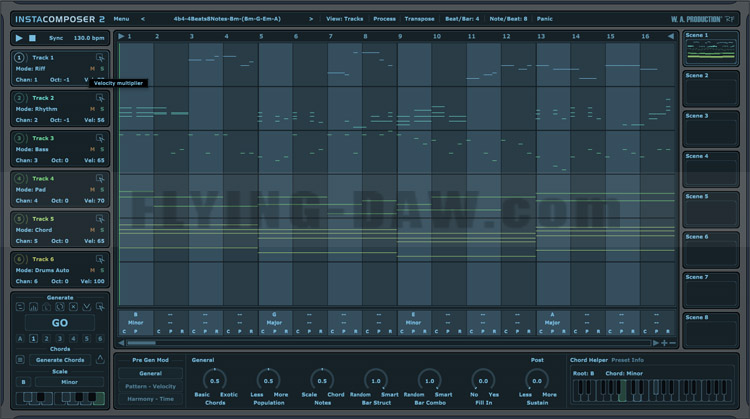Click the drag-MIDI icon on Track 4
Image resolution: width=750 pixels, height=419 pixels.
pos(100,178)
